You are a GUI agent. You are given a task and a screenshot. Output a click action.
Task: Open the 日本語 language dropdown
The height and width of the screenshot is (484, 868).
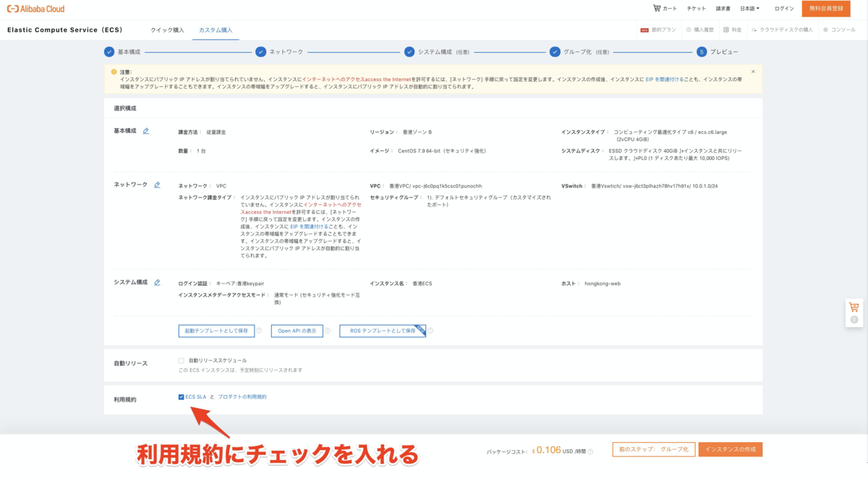[749, 9]
